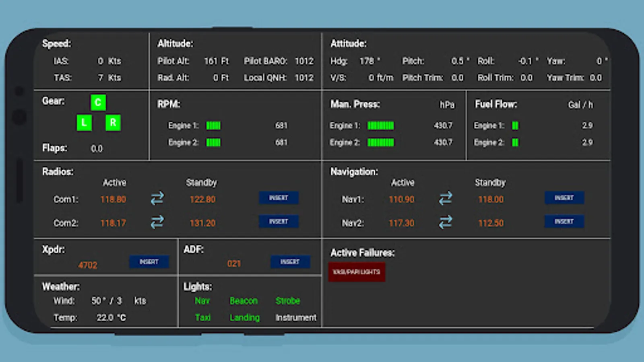
Task: Click the center gear indicator C
Action: tap(98, 103)
